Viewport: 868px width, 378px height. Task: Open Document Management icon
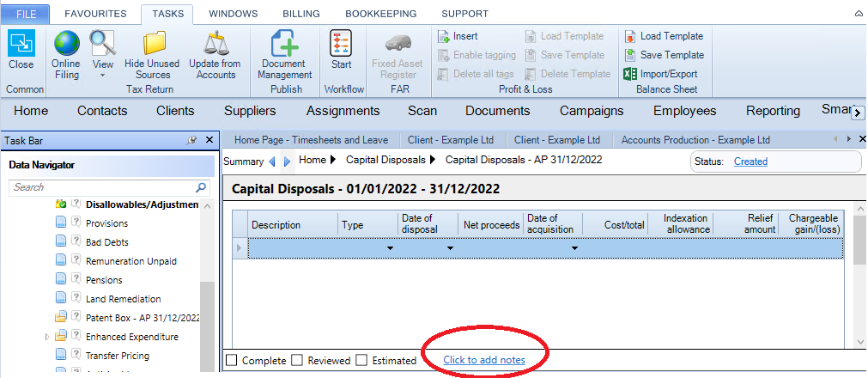pos(284,43)
